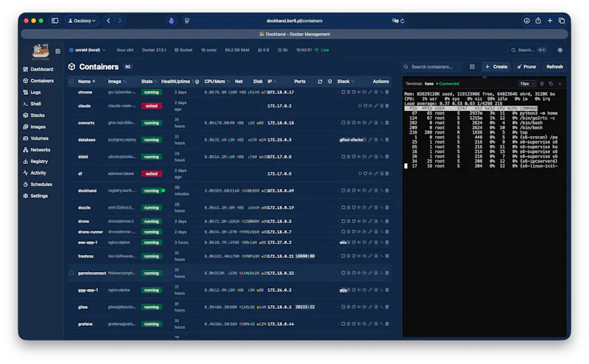Sort containers by Stack column

point(345,82)
